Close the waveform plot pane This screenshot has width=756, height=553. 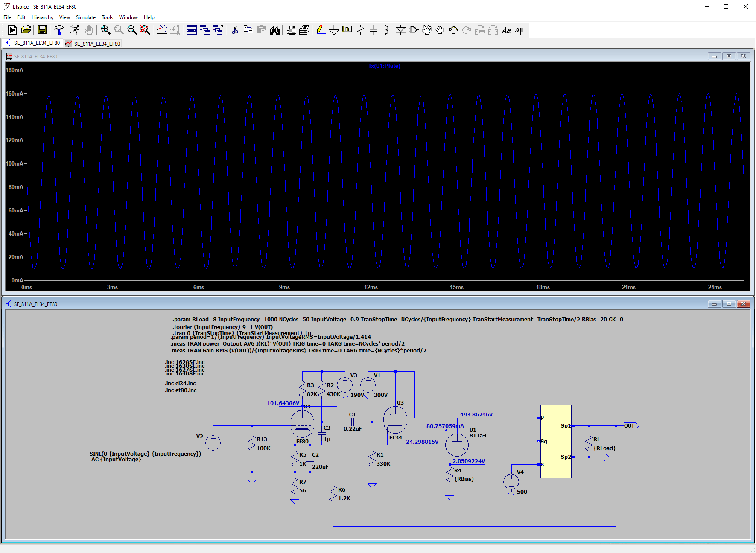point(743,56)
